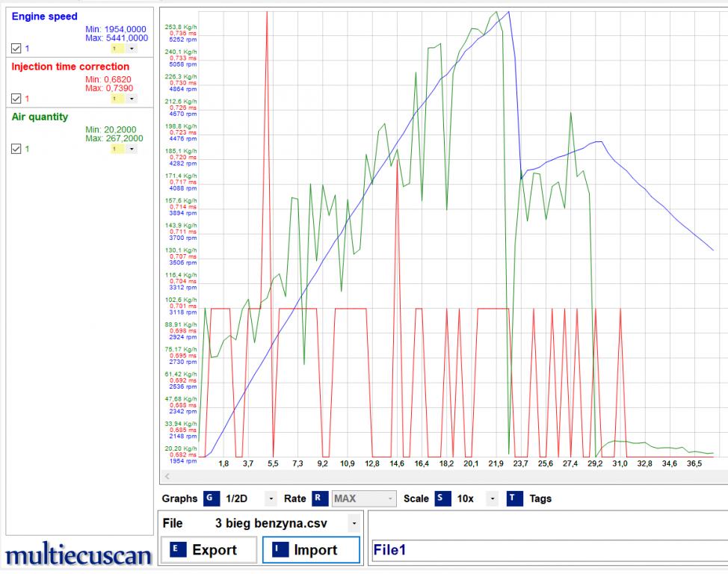Click the Tags label
The height and width of the screenshot is (574, 728).
pos(540,499)
